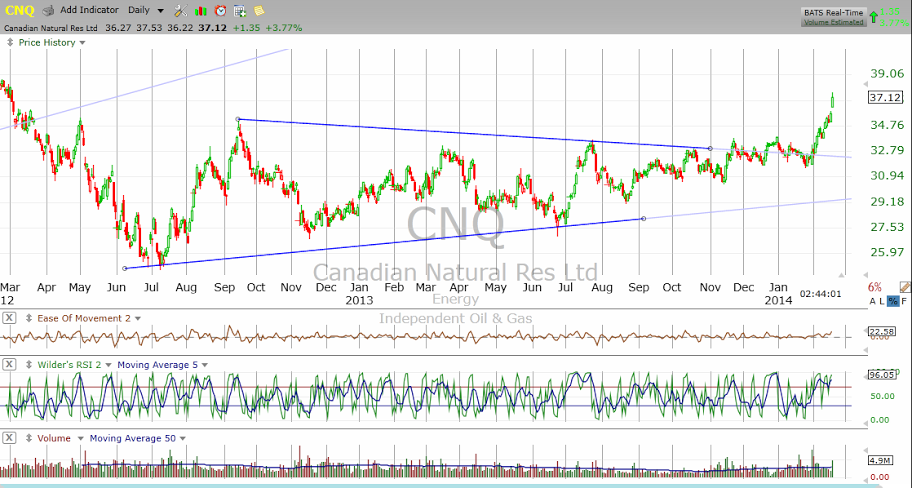Expand the Price History menu
The image size is (912, 488).
[x=82, y=43]
